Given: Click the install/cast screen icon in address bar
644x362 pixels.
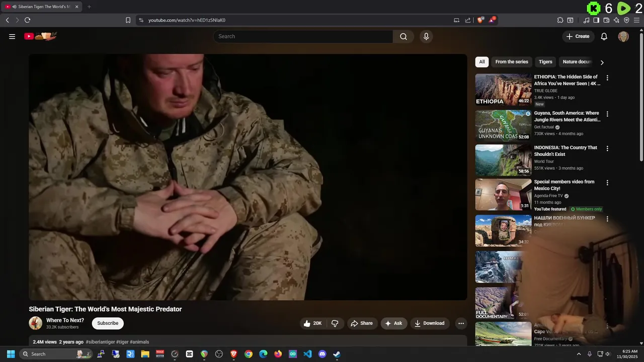Looking at the screenshot, I should pyautogui.click(x=456, y=20).
